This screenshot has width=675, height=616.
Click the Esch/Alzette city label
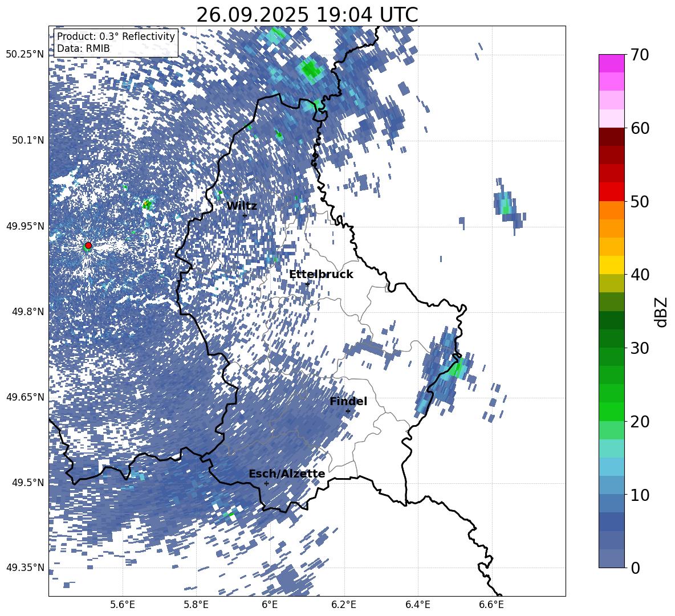click(287, 474)
